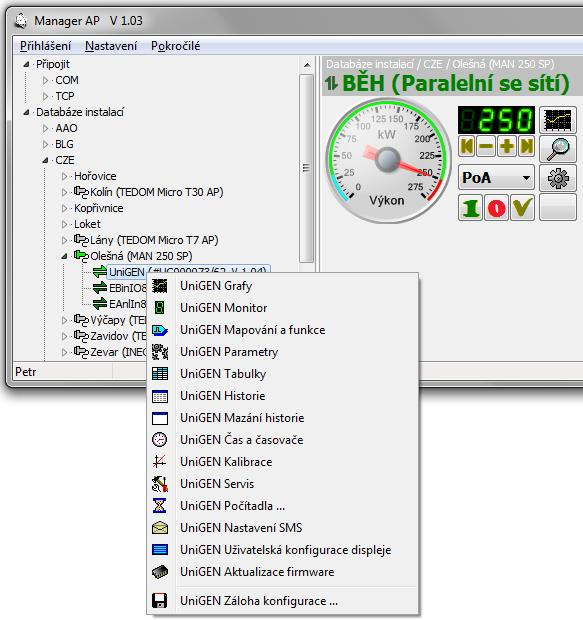Click the green 250 digital display

(x=496, y=120)
